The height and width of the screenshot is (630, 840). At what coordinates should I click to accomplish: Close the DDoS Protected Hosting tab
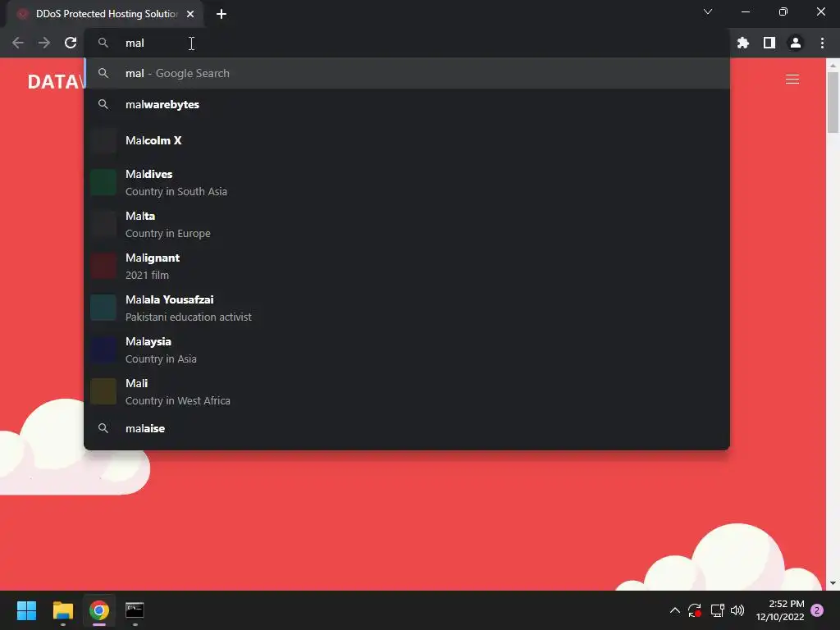[x=190, y=14]
